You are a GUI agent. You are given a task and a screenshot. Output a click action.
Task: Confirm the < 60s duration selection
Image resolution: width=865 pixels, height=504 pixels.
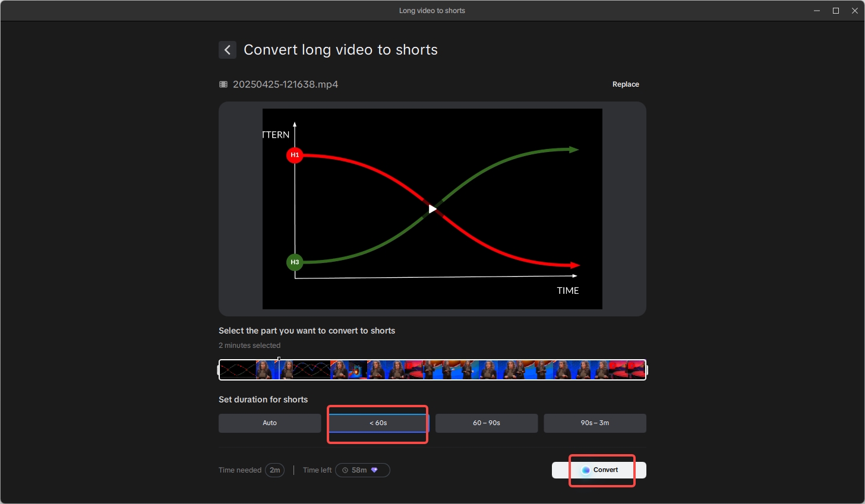coord(377,423)
